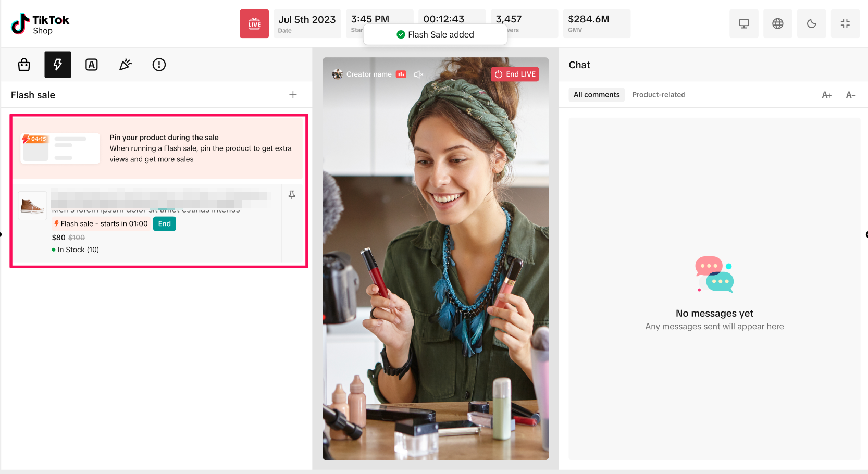This screenshot has height=474, width=868.
Task: Open the globe language selector
Action: tap(778, 23)
